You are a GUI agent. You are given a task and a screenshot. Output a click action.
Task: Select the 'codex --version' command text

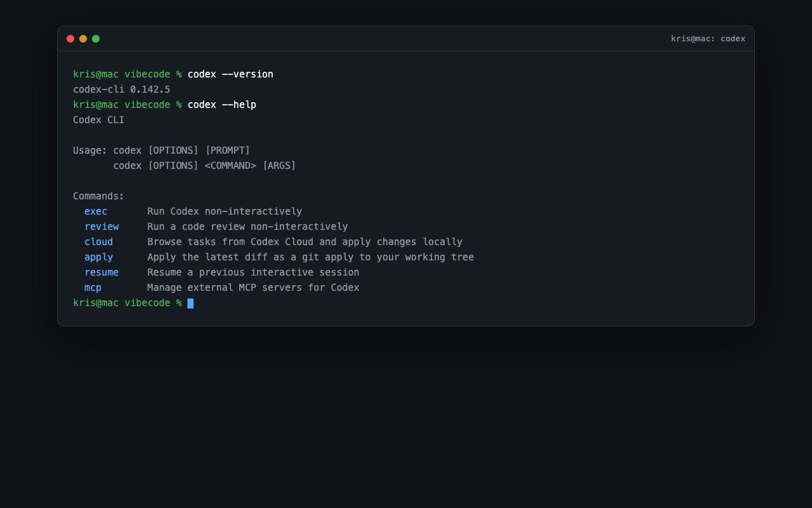(230, 74)
